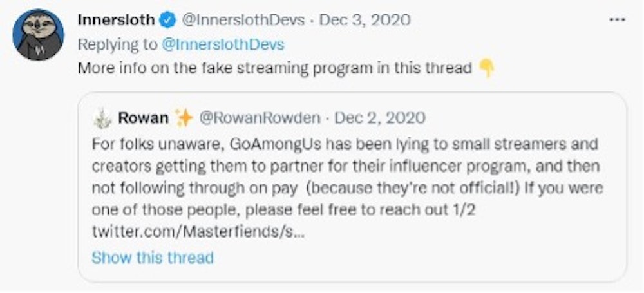Open the Dec 3, 2020 tweet timestamp
The height and width of the screenshot is (293, 644).
[x=364, y=20]
